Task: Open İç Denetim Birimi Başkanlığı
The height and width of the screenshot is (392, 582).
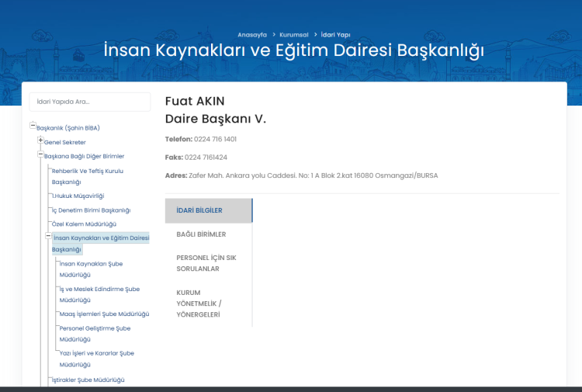Action: (90, 210)
